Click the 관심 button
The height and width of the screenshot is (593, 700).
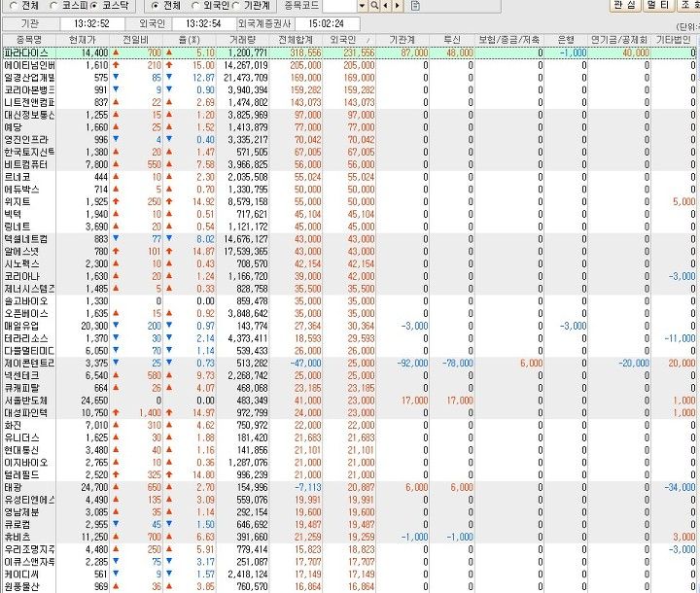(x=624, y=6)
